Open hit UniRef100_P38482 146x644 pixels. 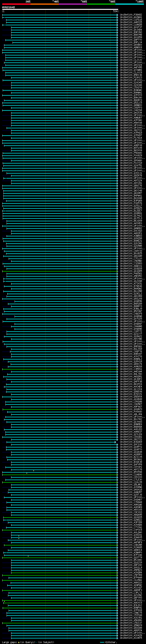coord(131,15)
